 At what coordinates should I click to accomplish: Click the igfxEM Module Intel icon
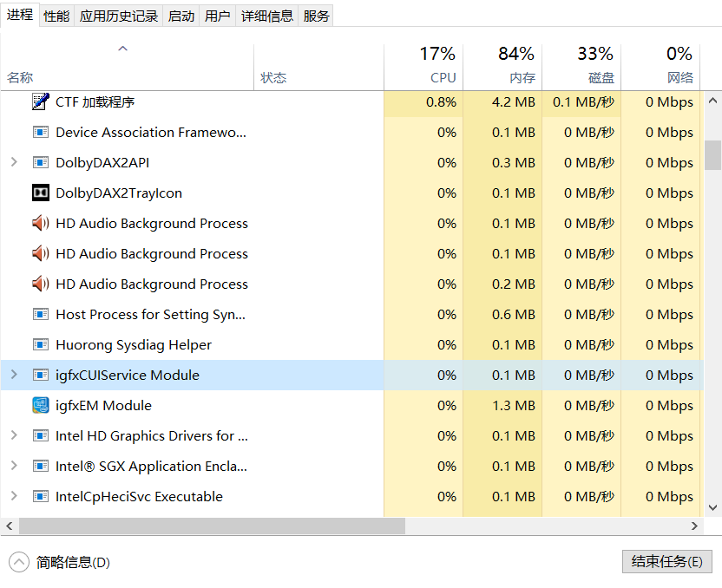pyautogui.click(x=41, y=405)
